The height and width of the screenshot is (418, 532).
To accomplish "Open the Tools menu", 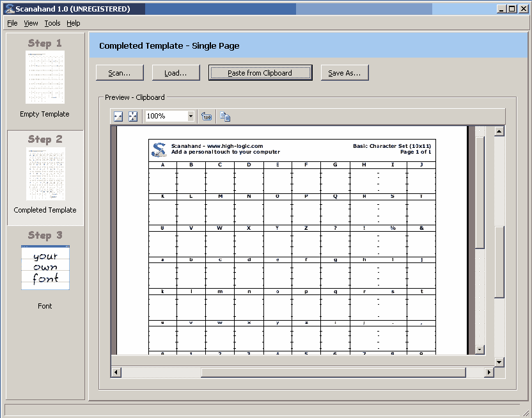I will [x=52, y=23].
